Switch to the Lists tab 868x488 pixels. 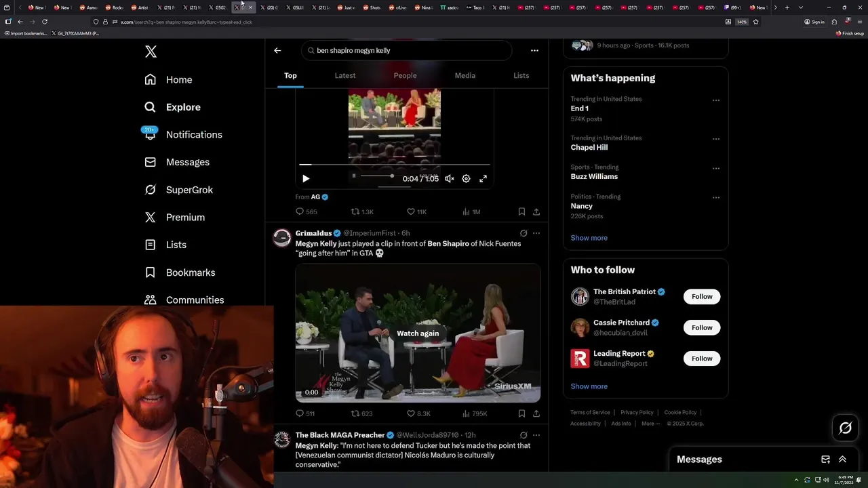pos(521,75)
